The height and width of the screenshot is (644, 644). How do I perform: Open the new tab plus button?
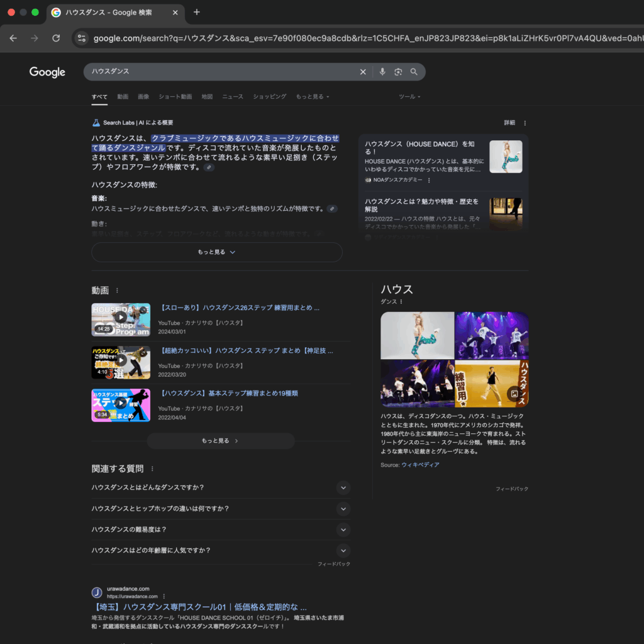click(x=197, y=12)
